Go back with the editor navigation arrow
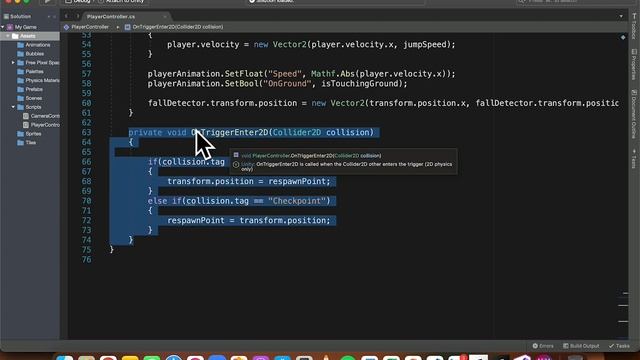 [66, 16]
